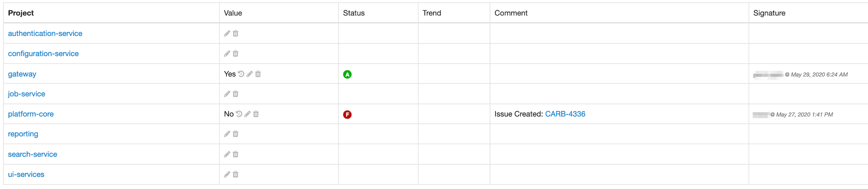Delete platform-core value with trash icon

click(256, 114)
